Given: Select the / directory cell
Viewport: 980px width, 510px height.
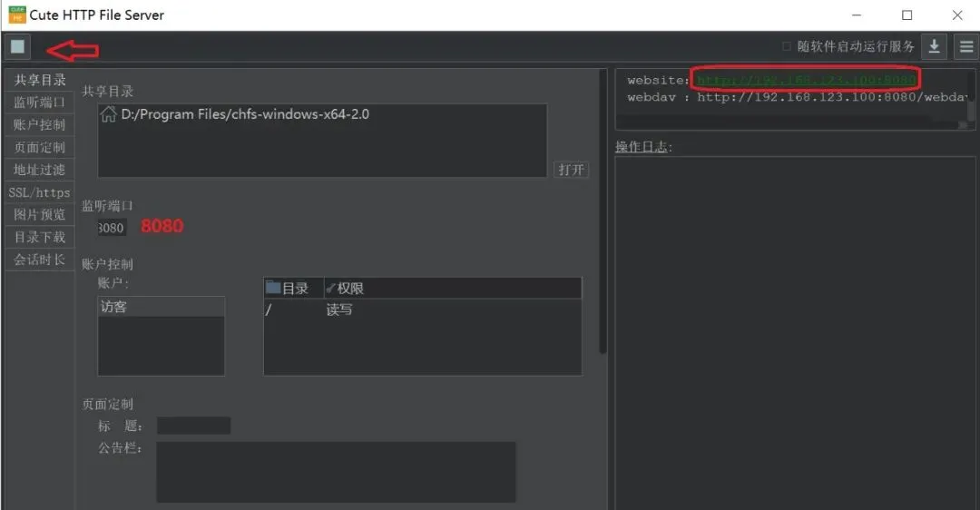Looking at the screenshot, I should click(269, 309).
